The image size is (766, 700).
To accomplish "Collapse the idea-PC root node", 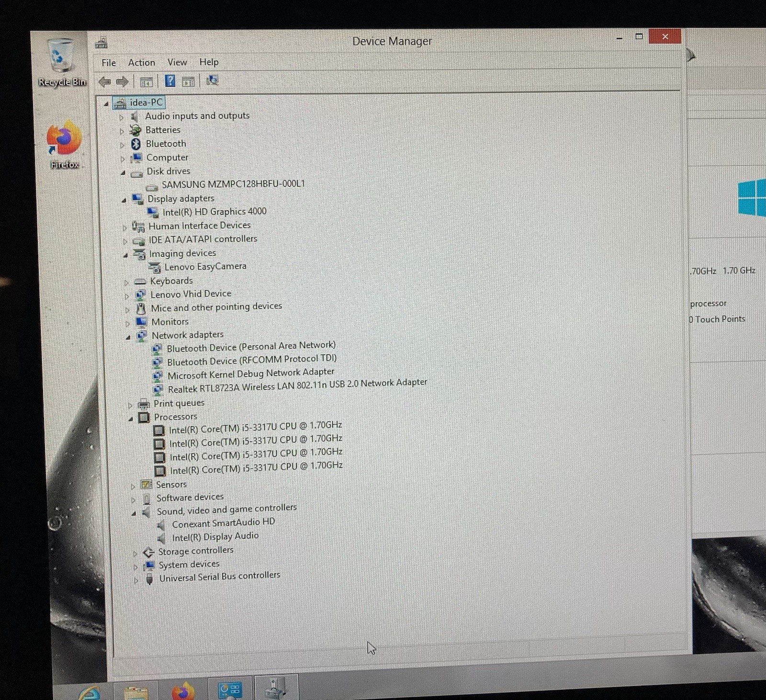I will click(106, 103).
